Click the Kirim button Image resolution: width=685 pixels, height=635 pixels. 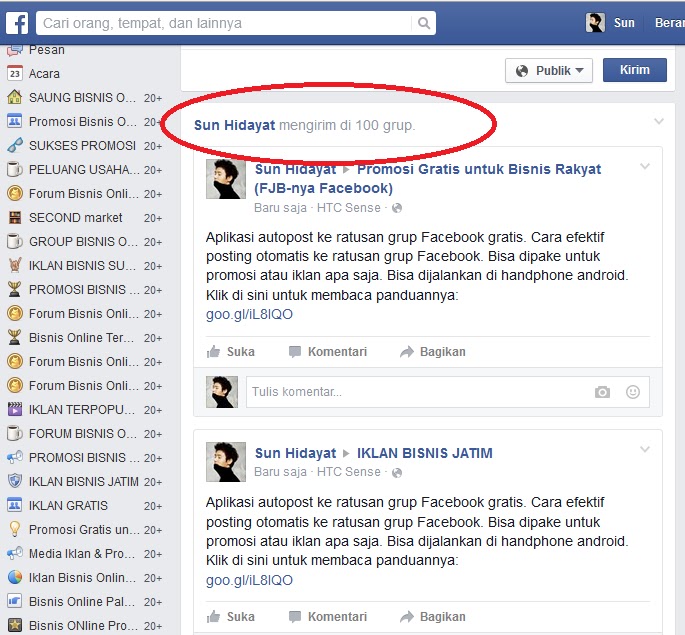coord(635,70)
